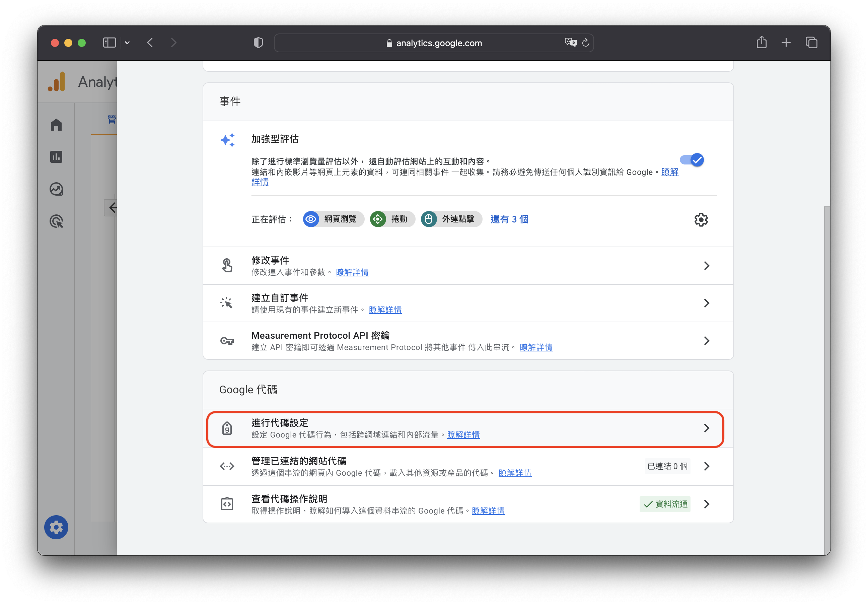The image size is (868, 605).
Task: Toggle the 加強型評估 switch off
Action: pos(692,160)
